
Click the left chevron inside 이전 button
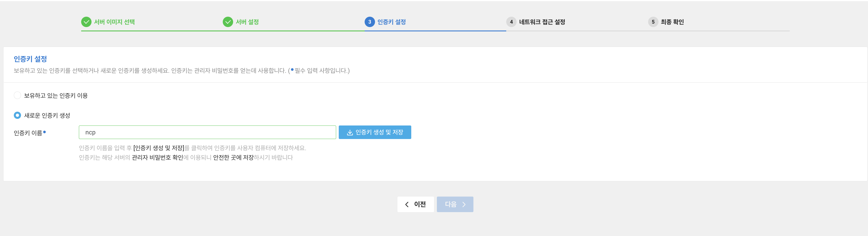pos(407,204)
